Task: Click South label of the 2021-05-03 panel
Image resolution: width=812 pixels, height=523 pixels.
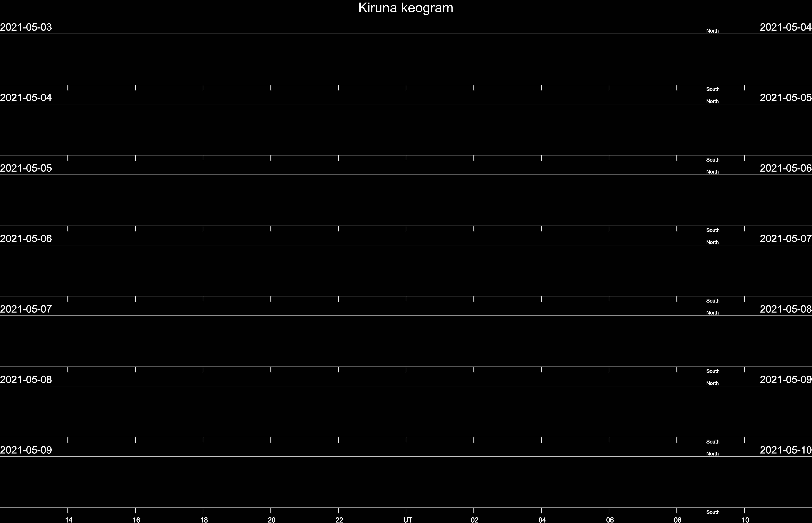Action: [x=713, y=89]
